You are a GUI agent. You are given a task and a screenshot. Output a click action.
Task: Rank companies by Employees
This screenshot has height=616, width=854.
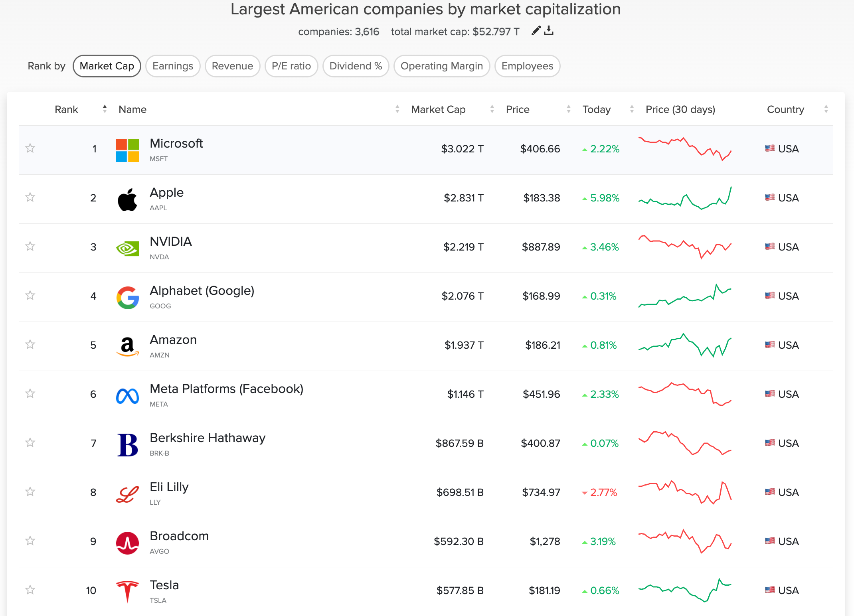click(527, 66)
